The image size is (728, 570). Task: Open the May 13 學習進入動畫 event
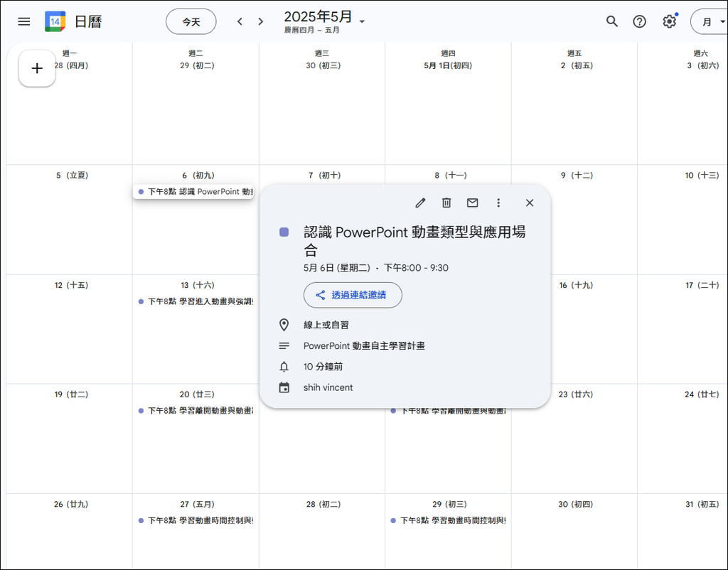(x=196, y=301)
